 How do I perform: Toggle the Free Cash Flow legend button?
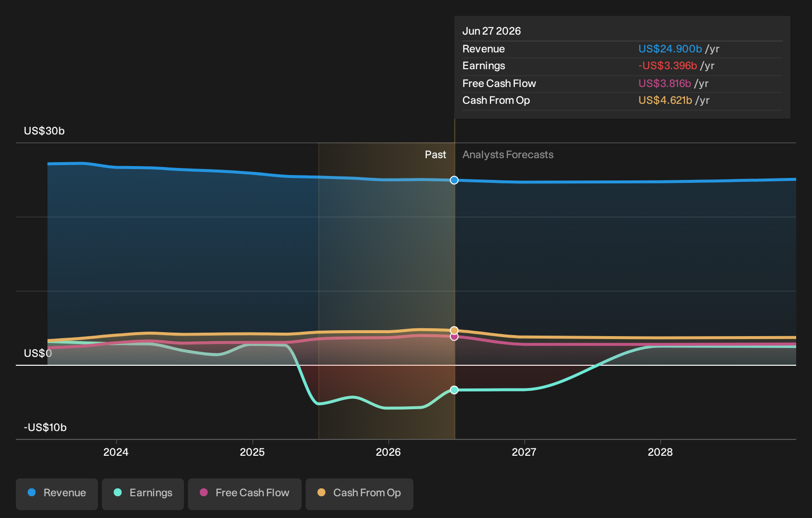tap(245, 494)
